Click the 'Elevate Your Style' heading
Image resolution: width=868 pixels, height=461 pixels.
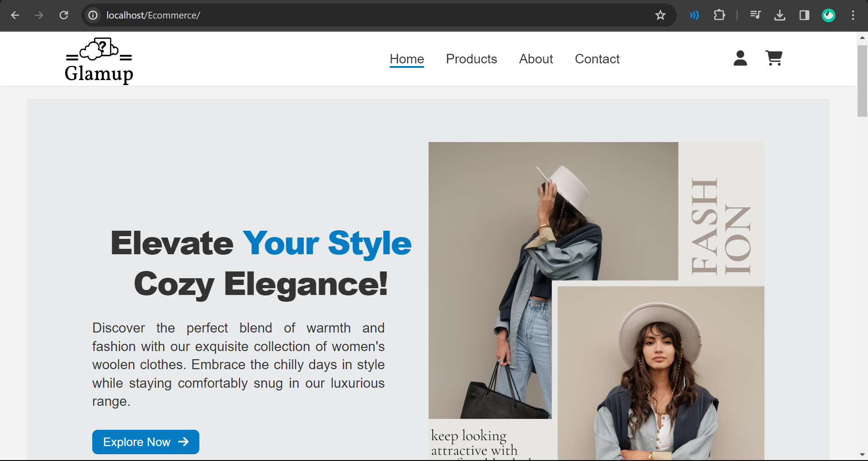(261, 243)
